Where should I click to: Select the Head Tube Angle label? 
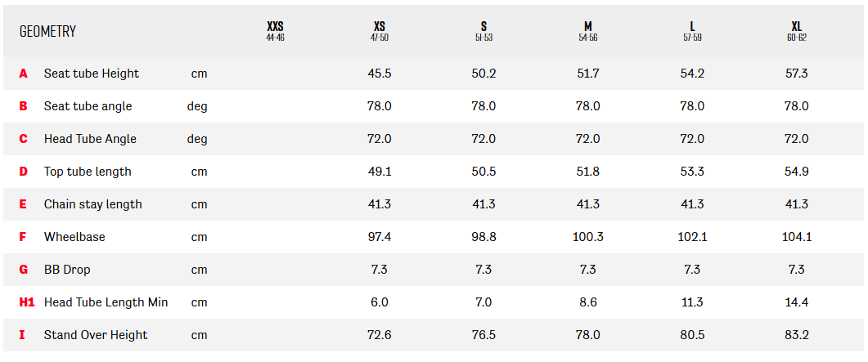coord(90,139)
